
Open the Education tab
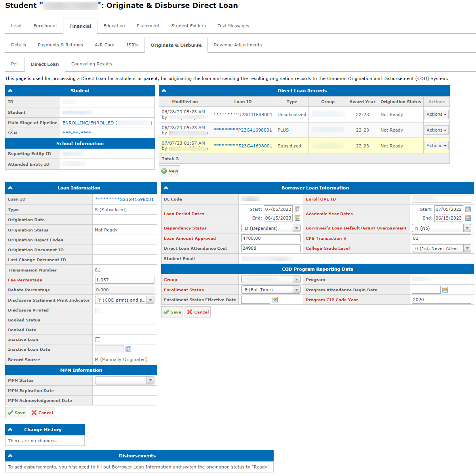tap(114, 26)
